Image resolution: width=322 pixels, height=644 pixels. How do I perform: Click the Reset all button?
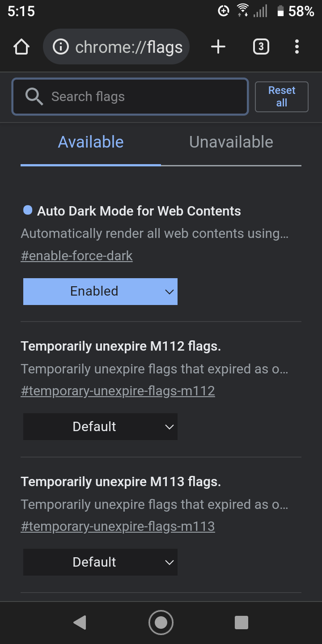(x=282, y=97)
